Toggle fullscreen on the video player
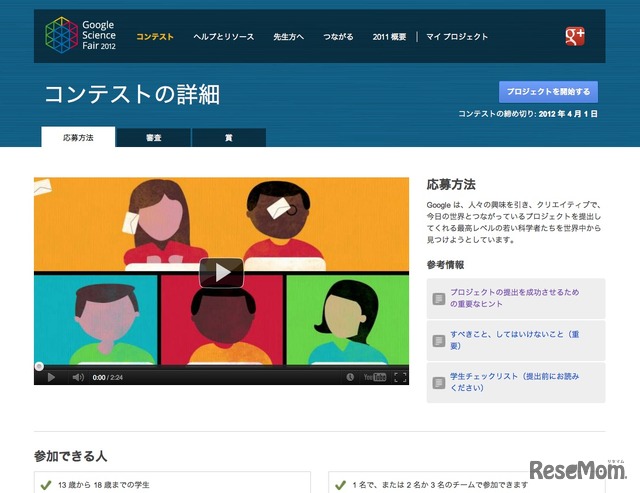This screenshot has height=493, width=640. click(x=400, y=377)
